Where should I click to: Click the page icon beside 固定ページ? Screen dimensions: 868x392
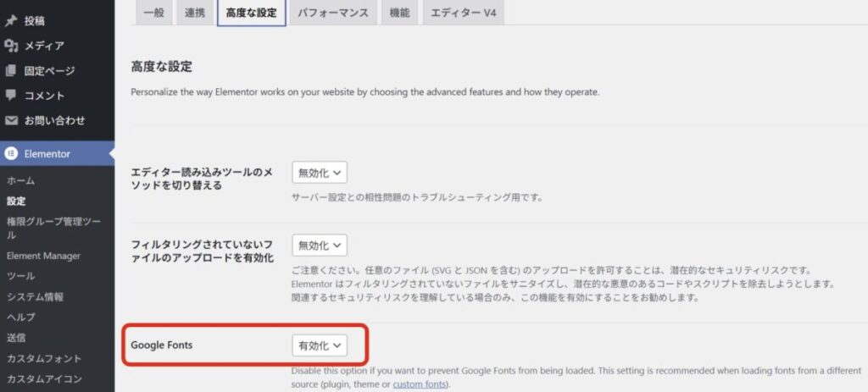click(x=11, y=71)
